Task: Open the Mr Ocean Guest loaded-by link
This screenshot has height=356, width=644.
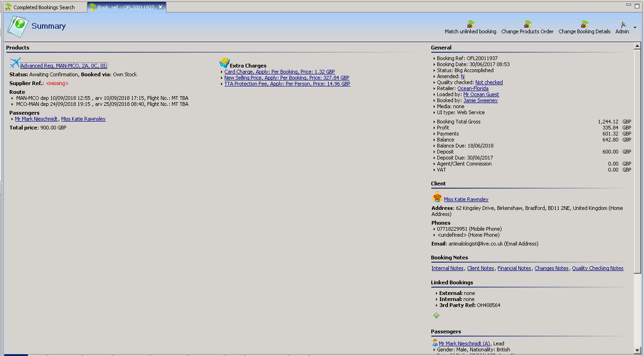Action: pyautogui.click(x=481, y=95)
